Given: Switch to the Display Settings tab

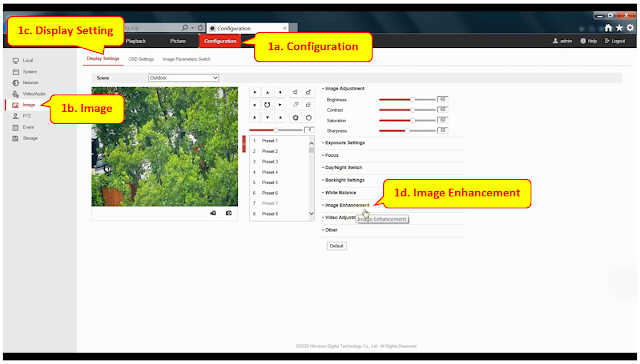Looking at the screenshot, I should pyautogui.click(x=103, y=59).
